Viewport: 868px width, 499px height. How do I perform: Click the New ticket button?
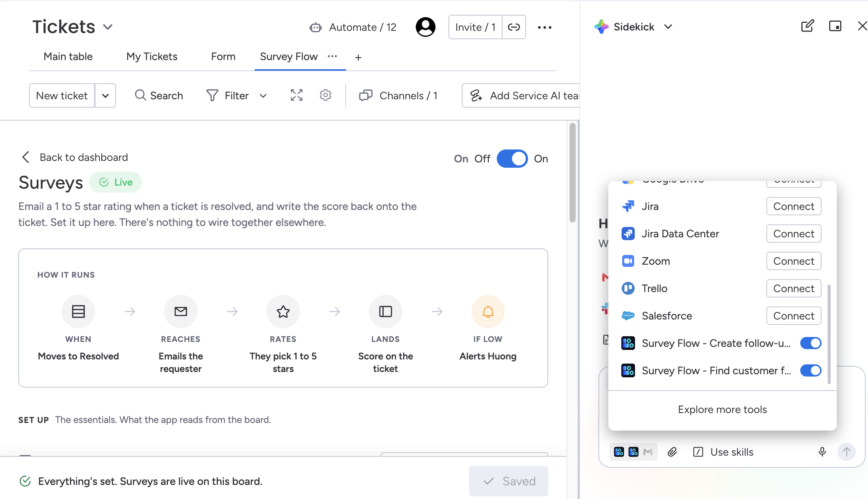tap(62, 95)
